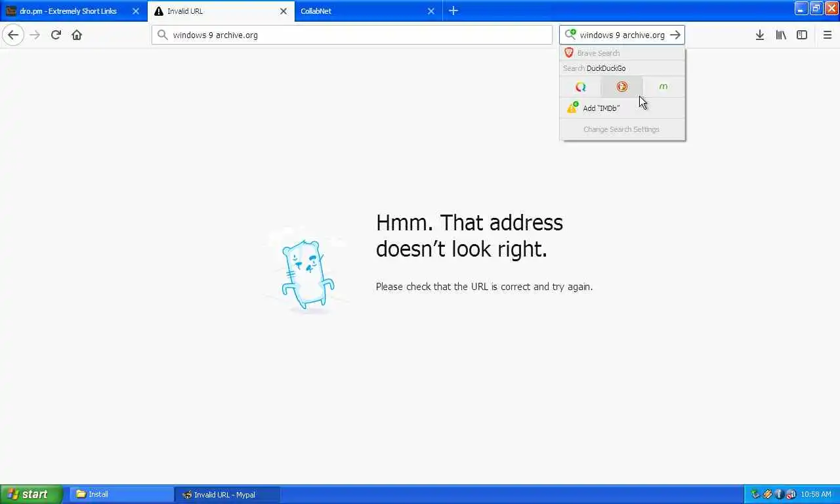This screenshot has width=840, height=504.
Task: Click the search engine magnifier with green plus
Action: pyautogui.click(x=570, y=34)
